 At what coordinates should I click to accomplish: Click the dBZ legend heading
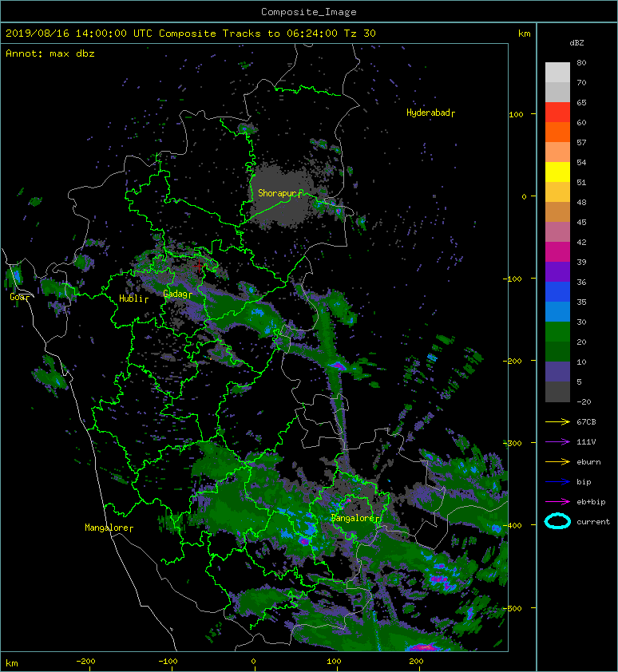tap(576, 43)
